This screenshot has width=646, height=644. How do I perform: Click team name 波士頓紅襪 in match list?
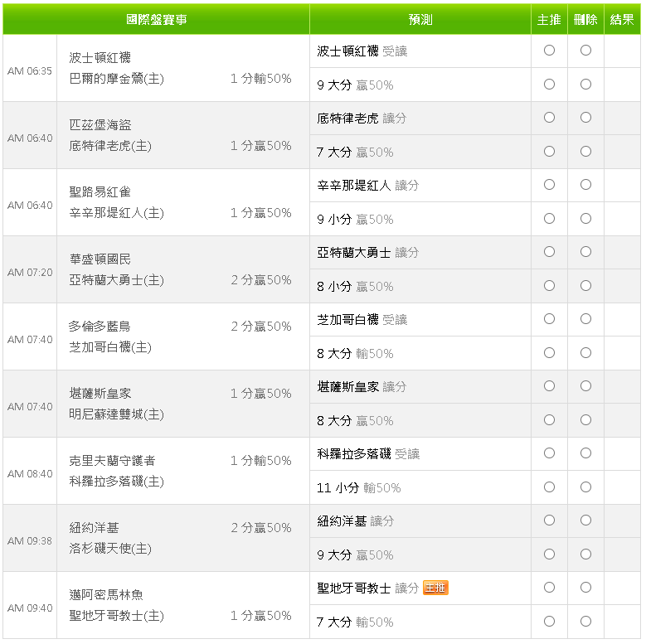[100, 58]
